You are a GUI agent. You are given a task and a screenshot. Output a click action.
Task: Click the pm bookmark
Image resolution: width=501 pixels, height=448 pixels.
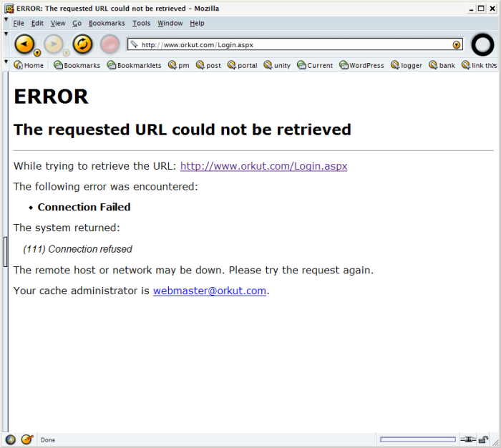[179, 65]
